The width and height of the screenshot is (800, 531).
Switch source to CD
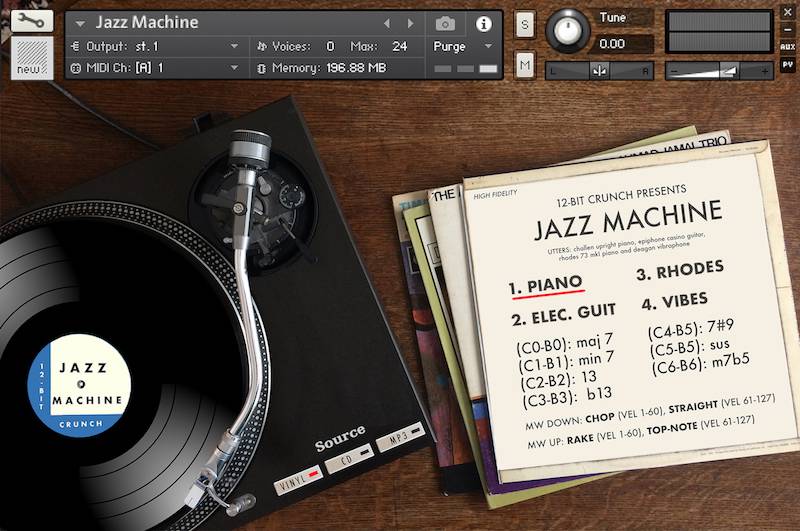(x=349, y=458)
